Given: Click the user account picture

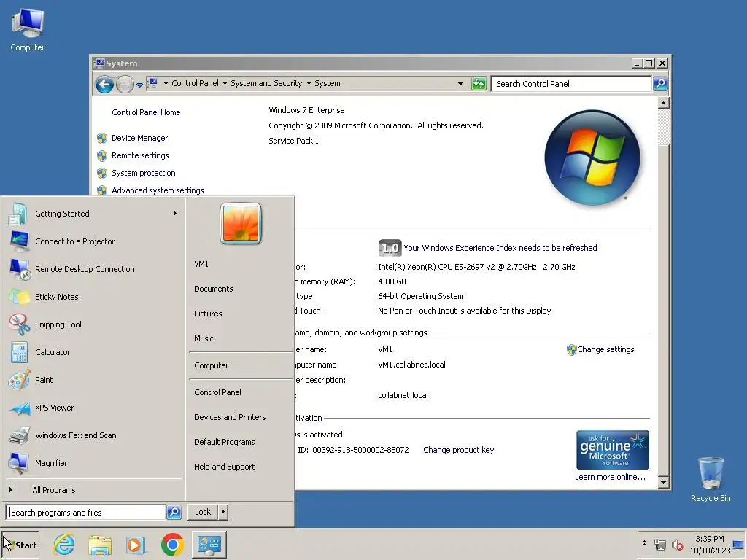Looking at the screenshot, I should [241, 223].
